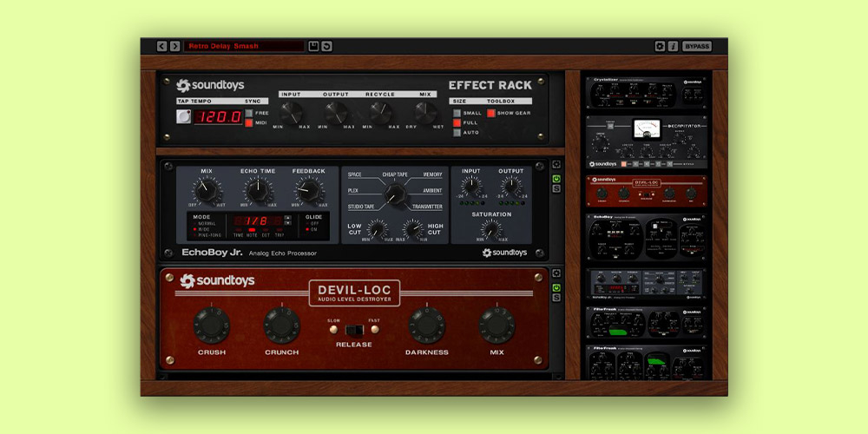The width and height of the screenshot is (868, 434).
Task: Toggle EchoBoy Jr. green power button
Action: pos(556,179)
